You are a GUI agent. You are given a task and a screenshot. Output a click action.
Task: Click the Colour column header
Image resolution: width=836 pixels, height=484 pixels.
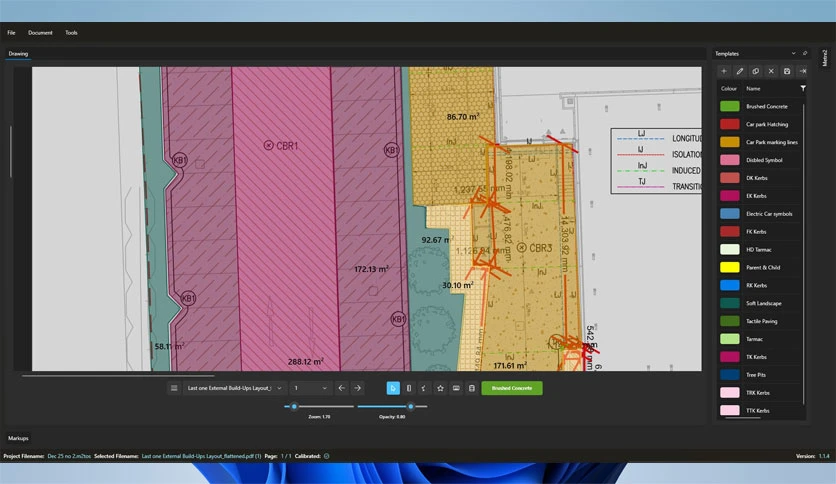(728, 88)
